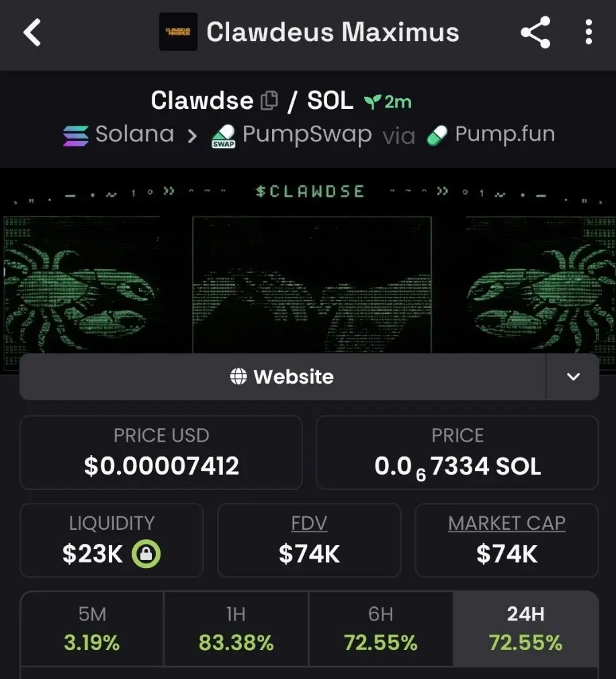The width and height of the screenshot is (616, 679).
Task: Select the 24H timeframe tab
Action: (525, 629)
